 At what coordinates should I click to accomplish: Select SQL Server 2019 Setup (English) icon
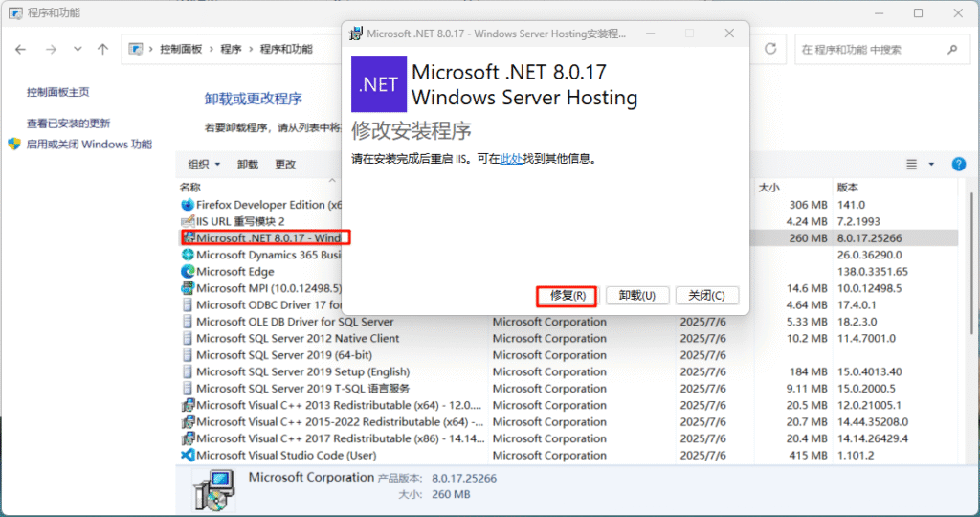(188, 372)
